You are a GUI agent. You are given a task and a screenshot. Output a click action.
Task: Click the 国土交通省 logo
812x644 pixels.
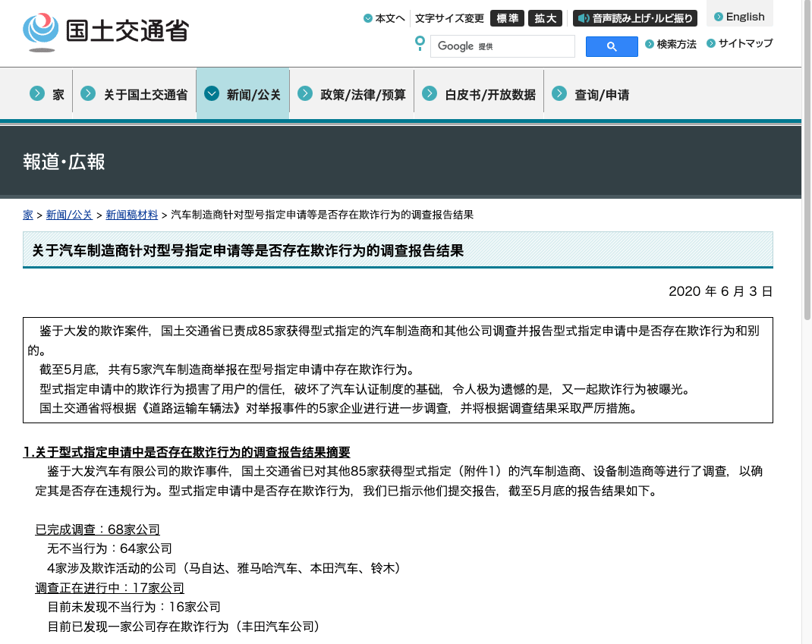coord(105,32)
